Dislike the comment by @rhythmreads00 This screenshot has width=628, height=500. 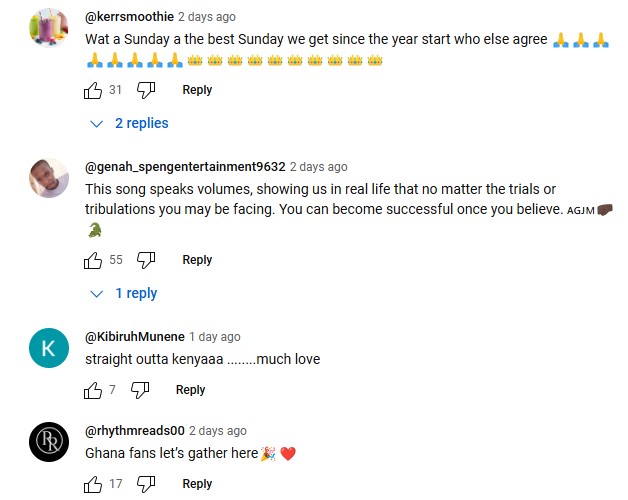click(146, 484)
